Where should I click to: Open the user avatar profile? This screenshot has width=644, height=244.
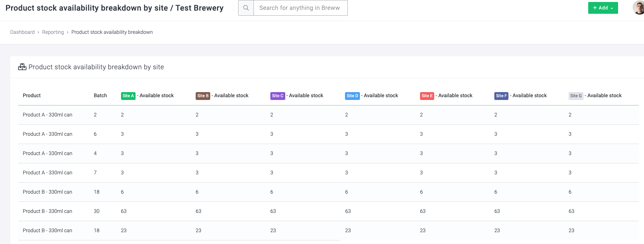click(x=639, y=7)
